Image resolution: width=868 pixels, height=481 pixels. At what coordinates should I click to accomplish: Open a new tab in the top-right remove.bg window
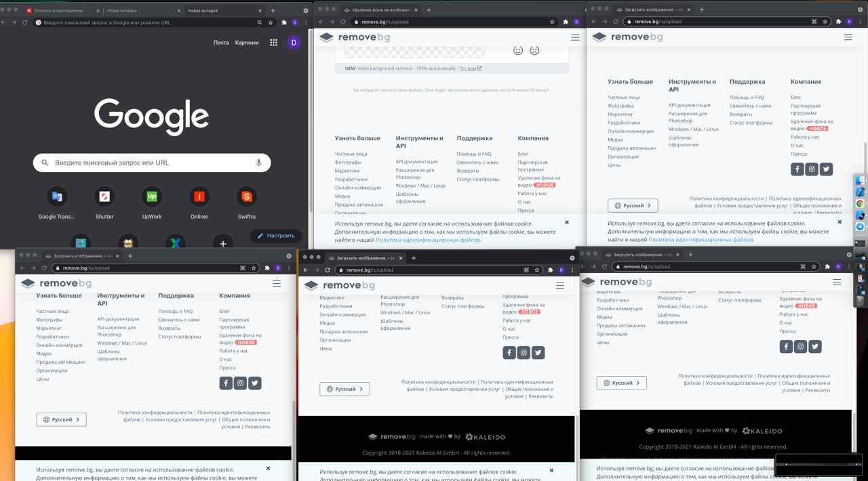click(x=701, y=10)
